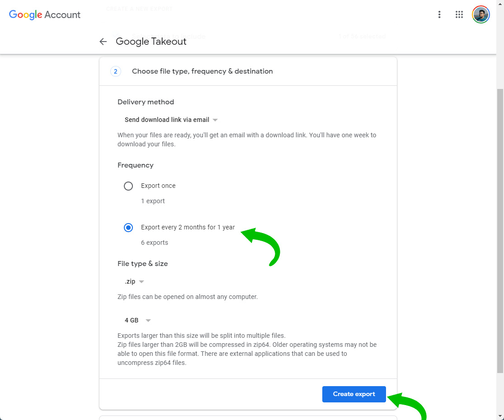Open the Google apps grid launcher
Viewport: 504px width, 420px height.
click(x=459, y=14)
